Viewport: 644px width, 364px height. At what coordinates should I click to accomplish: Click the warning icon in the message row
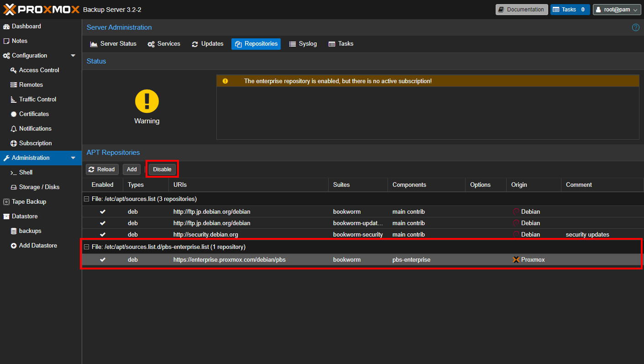pyautogui.click(x=225, y=81)
